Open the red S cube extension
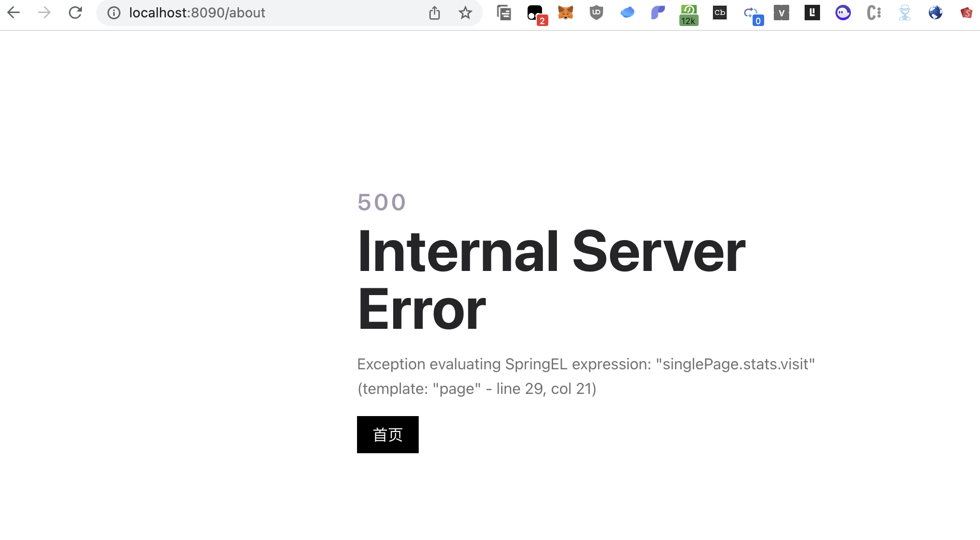Image resolution: width=980 pixels, height=540 pixels. tap(966, 13)
